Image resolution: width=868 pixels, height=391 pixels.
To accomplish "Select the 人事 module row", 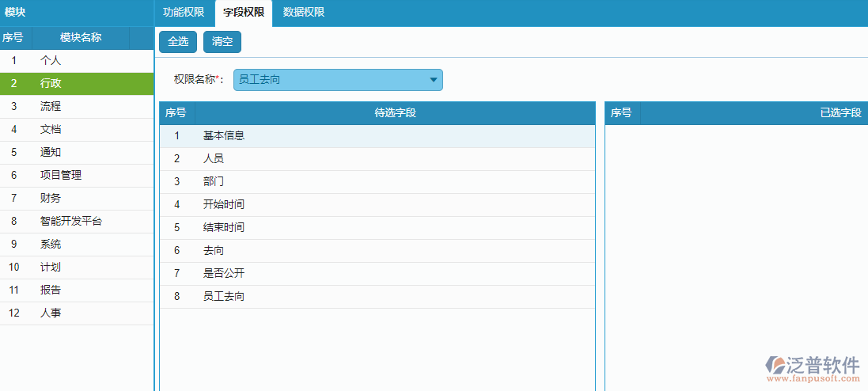I will click(x=77, y=313).
